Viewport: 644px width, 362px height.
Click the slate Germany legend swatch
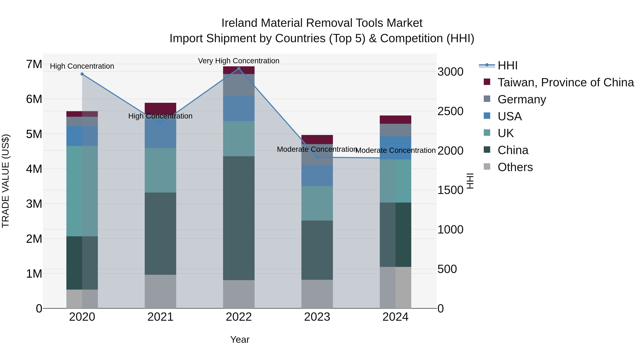[x=487, y=99]
